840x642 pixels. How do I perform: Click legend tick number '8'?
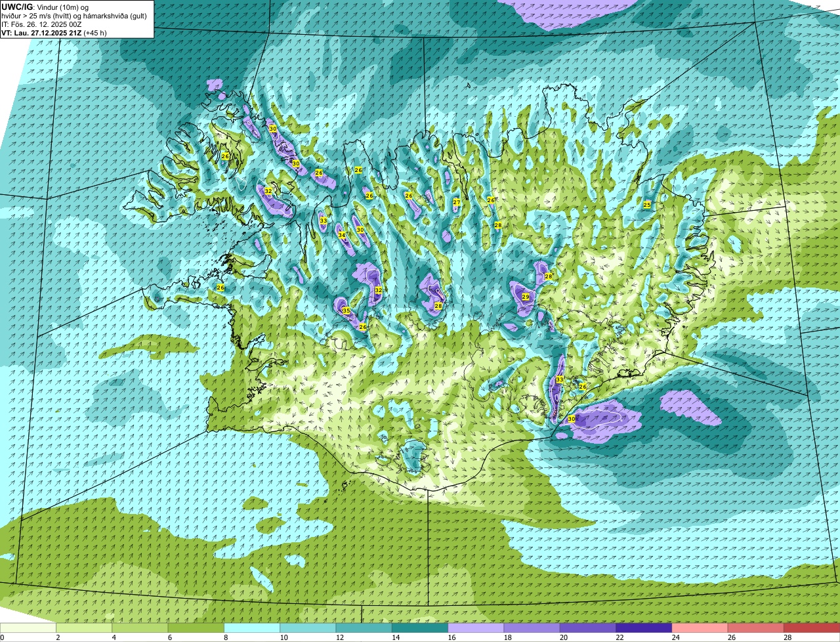[x=224, y=637]
